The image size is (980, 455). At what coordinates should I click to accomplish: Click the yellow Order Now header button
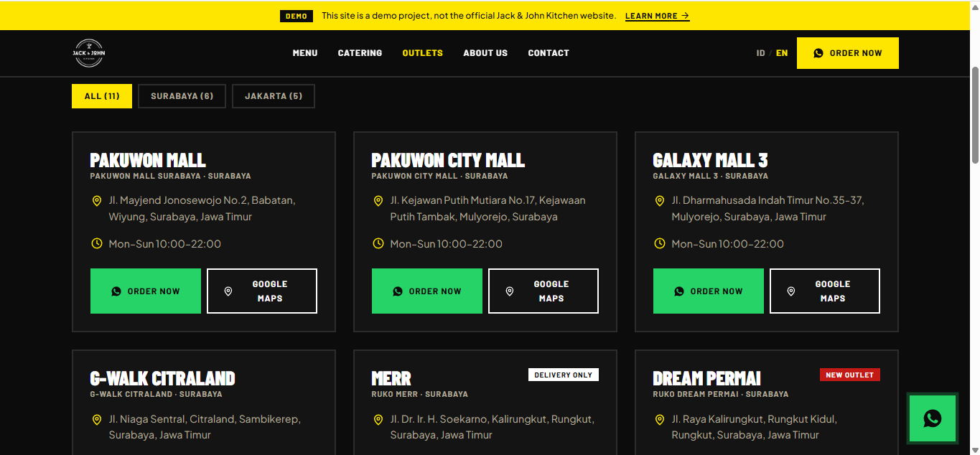[x=848, y=53]
